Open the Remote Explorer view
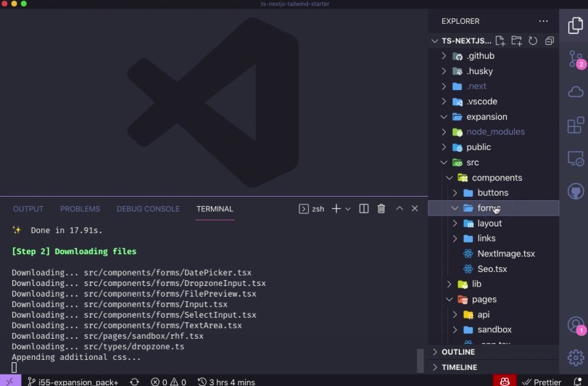 coord(575,158)
